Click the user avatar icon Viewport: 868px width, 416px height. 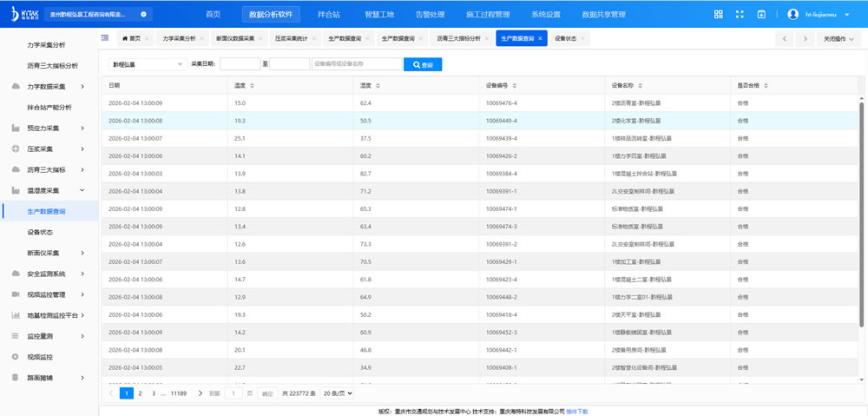pyautogui.click(x=792, y=15)
